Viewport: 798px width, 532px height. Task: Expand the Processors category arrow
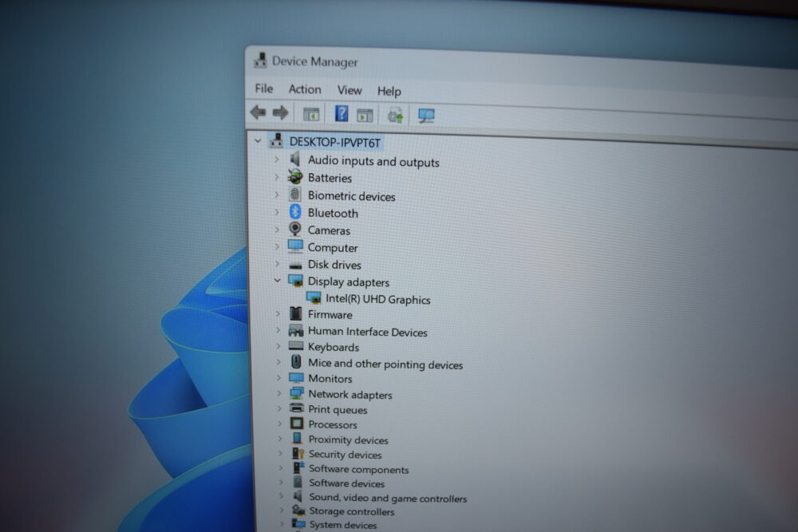279,424
